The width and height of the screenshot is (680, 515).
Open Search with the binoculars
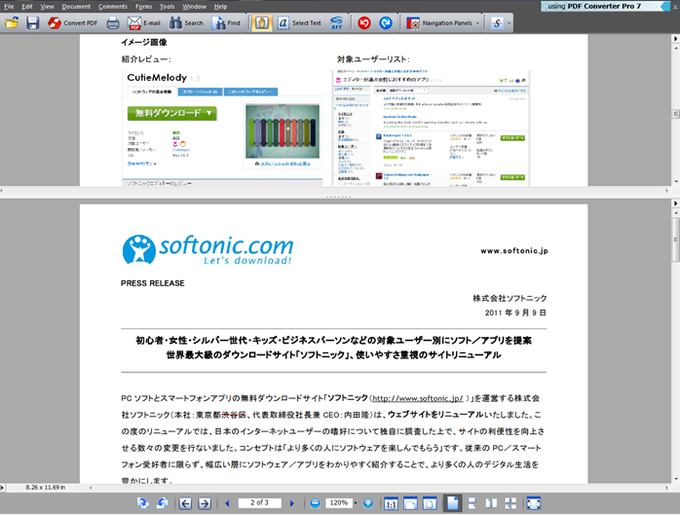186,23
